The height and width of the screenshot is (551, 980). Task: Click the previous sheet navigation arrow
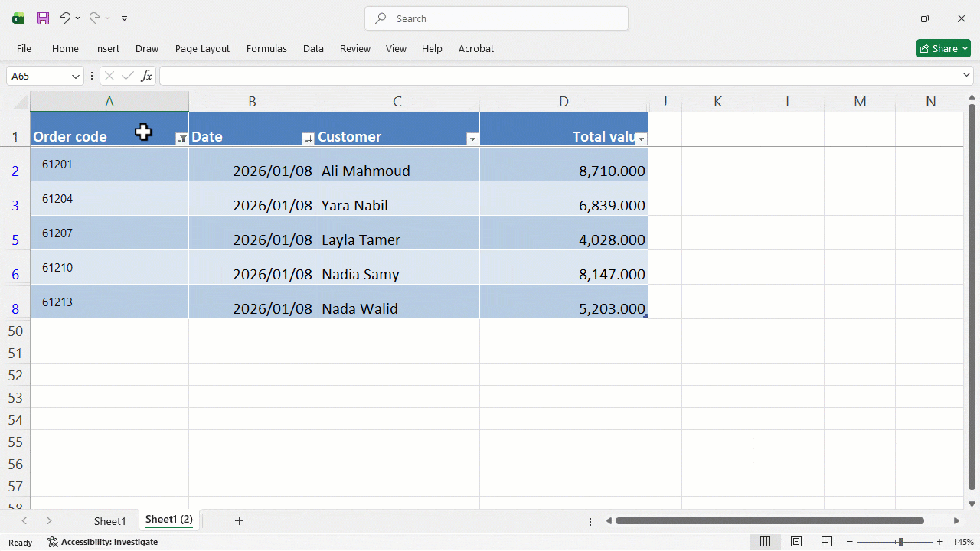[24, 521]
